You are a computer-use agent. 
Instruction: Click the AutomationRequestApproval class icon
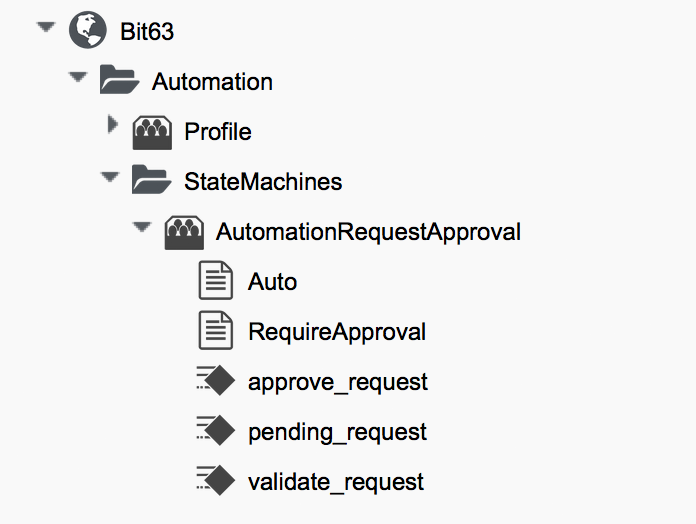tap(184, 231)
